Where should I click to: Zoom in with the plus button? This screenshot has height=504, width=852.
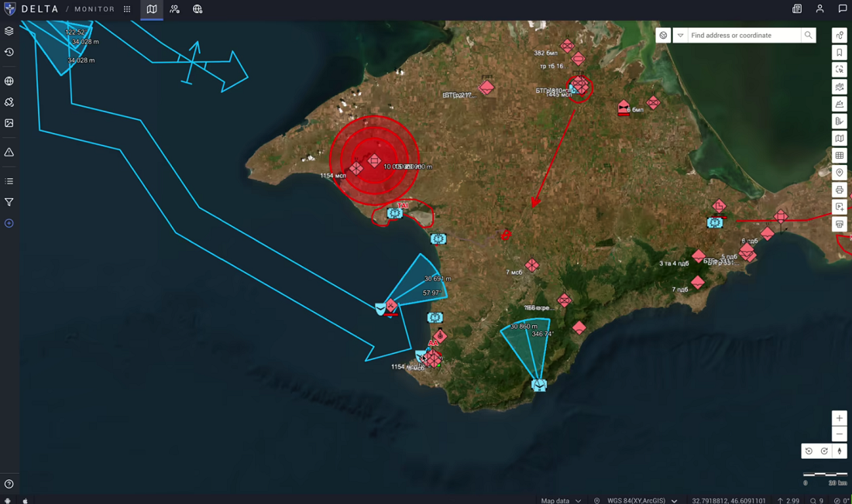click(839, 418)
